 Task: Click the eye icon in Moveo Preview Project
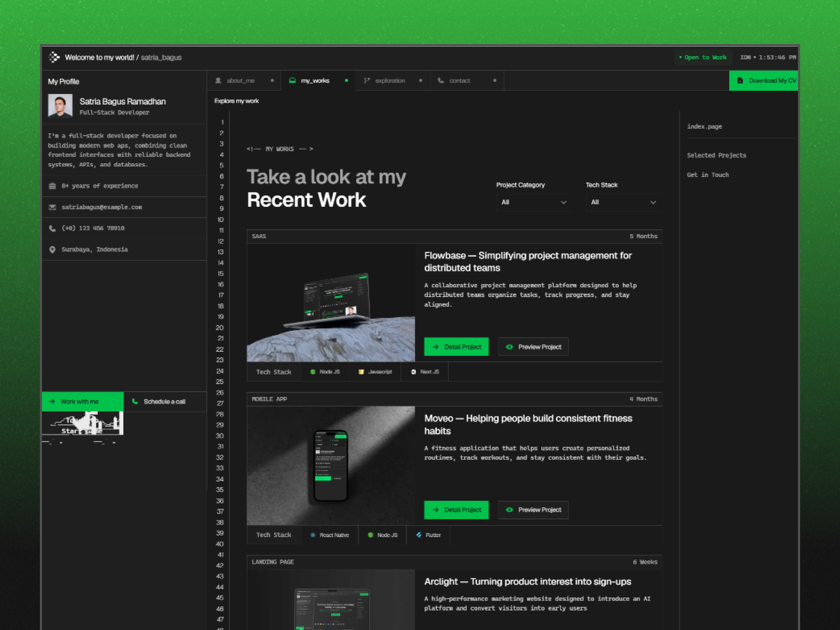click(509, 510)
